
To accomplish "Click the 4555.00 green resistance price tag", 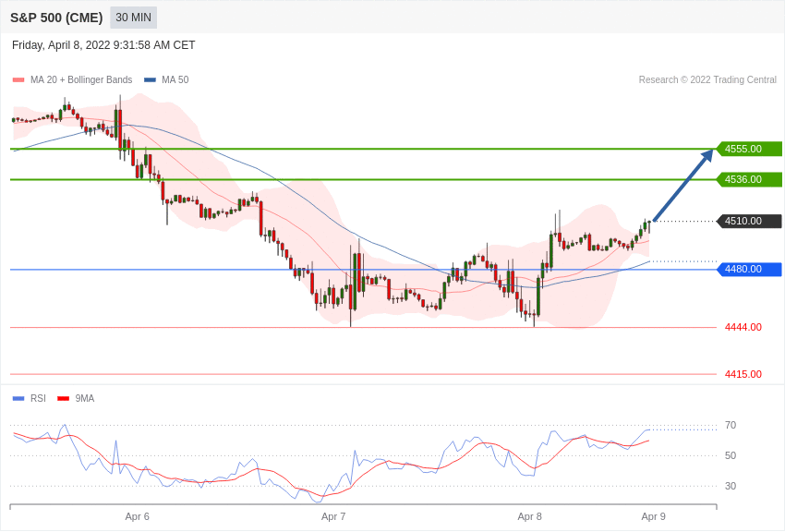I will pyautogui.click(x=749, y=149).
